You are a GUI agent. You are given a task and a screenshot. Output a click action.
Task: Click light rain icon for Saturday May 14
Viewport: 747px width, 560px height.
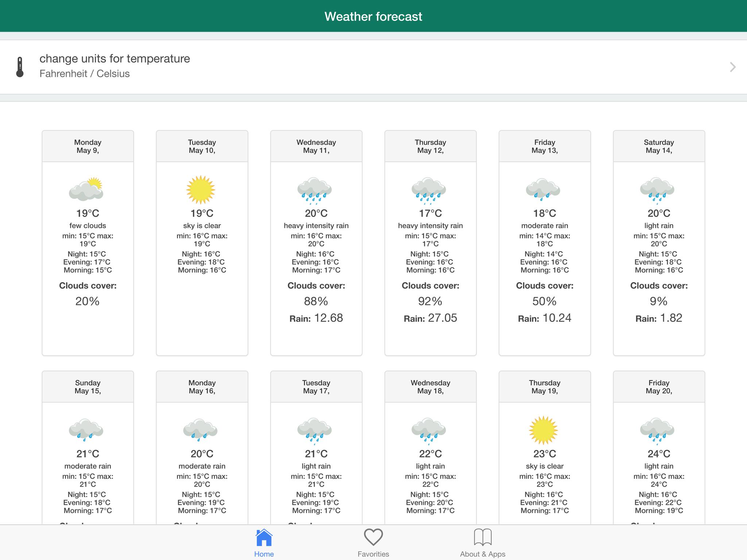point(657,191)
